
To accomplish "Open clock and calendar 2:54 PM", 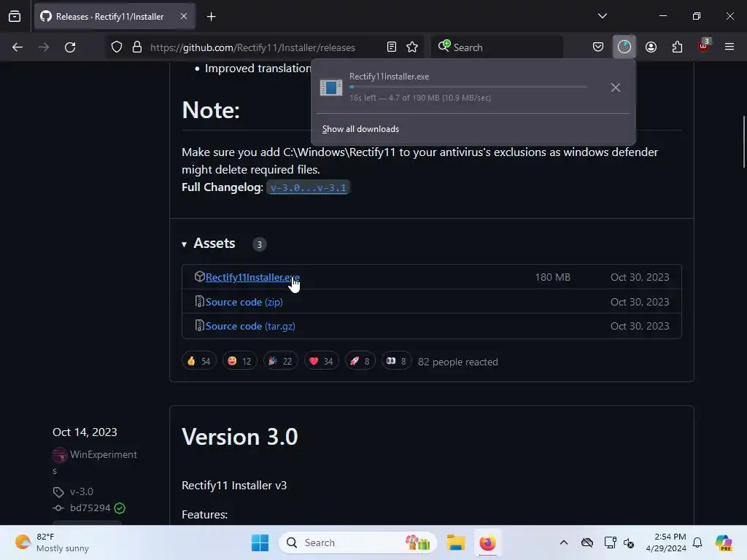I will (x=666, y=542).
